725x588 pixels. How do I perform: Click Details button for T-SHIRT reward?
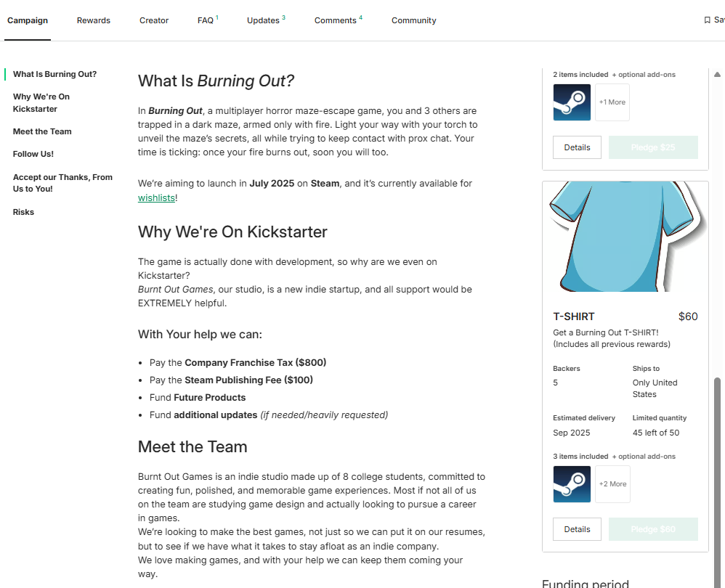pos(577,529)
